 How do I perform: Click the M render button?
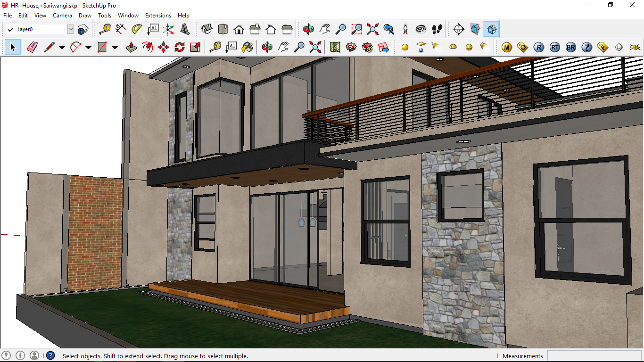tap(507, 47)
